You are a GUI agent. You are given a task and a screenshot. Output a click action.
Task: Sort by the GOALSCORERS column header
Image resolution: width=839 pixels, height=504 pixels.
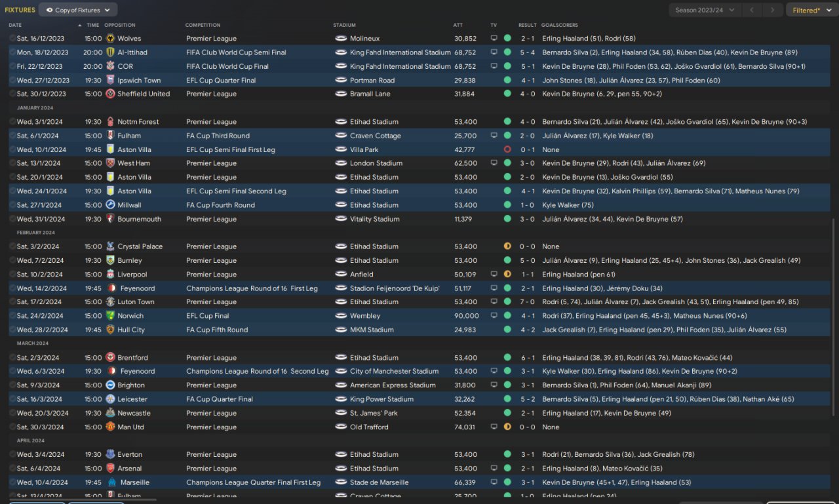point(560,25)
